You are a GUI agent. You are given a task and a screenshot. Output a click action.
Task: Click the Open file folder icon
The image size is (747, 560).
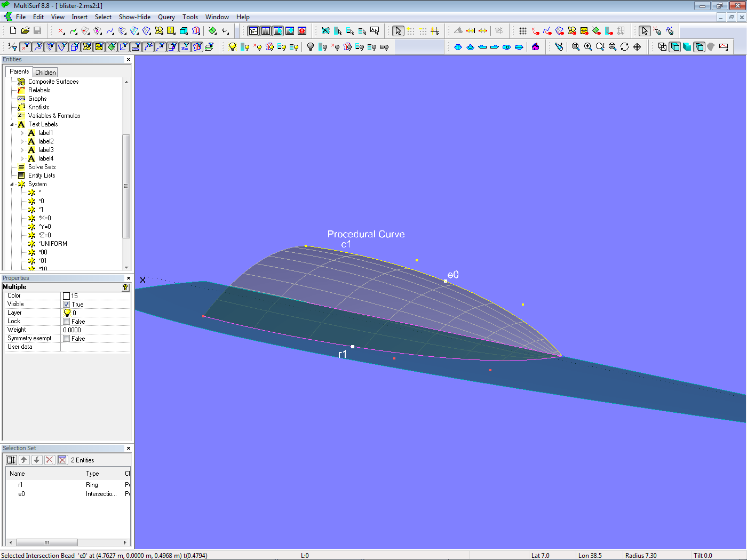[25, 31]
